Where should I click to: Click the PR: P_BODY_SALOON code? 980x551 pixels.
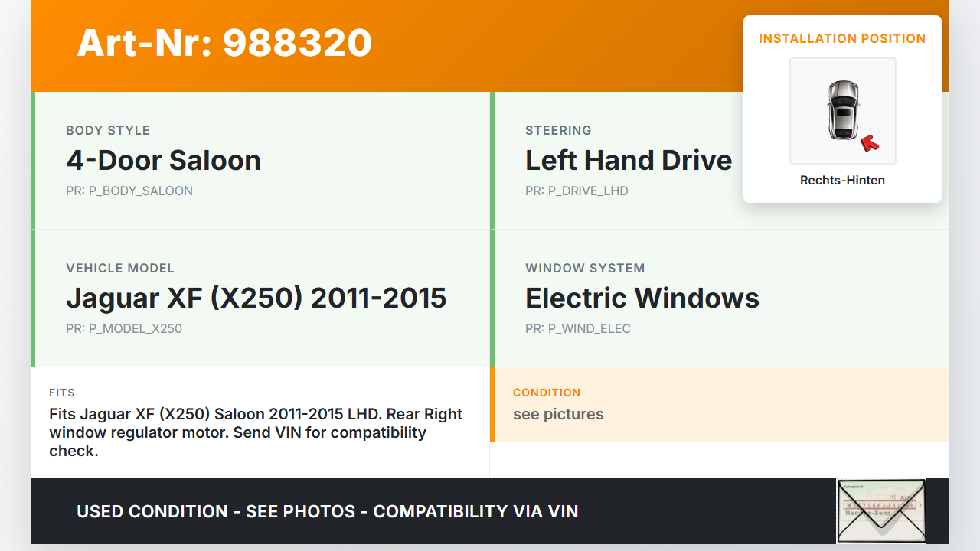point(129,191)
